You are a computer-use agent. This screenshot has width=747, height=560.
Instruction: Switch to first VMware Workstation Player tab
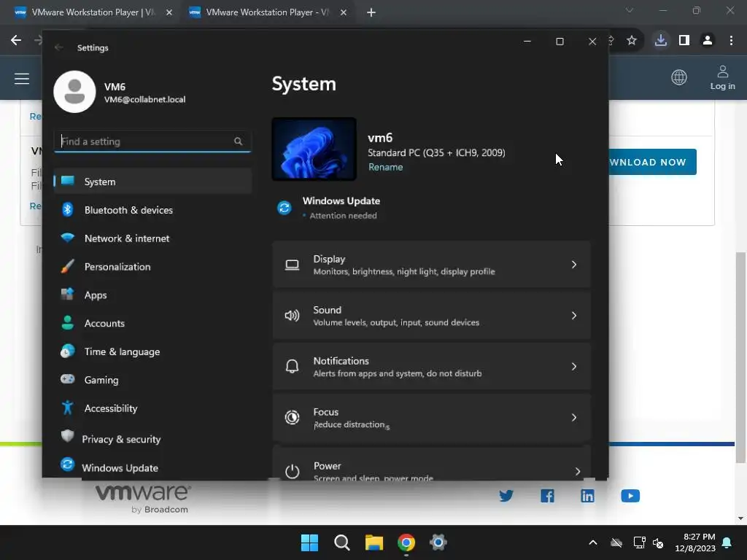pyautogui.click(x=93, y=12)
